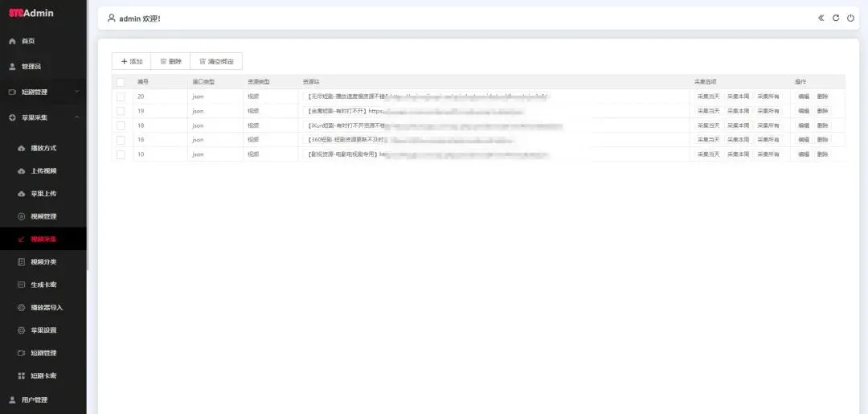Click 采集所有 for row 10
Image resolution: width=868 pixels, height=414 pixels.
(768, 154)
